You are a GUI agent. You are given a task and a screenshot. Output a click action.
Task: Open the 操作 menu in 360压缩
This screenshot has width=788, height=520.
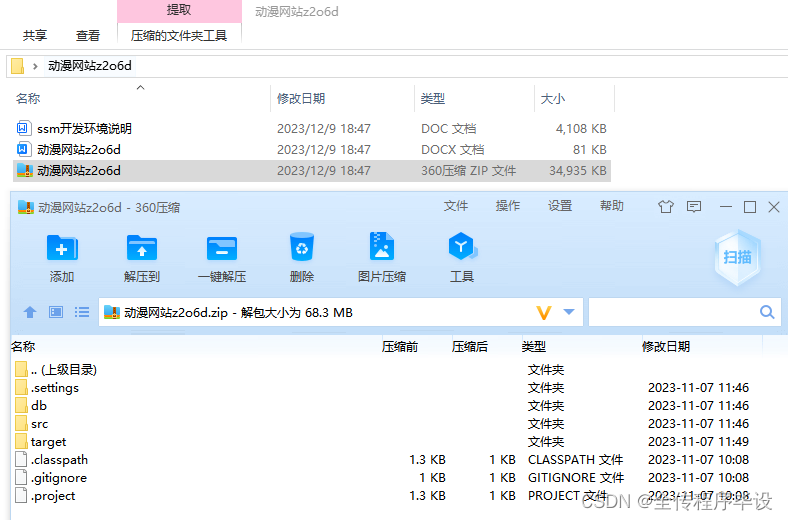(x=508, y=206)
